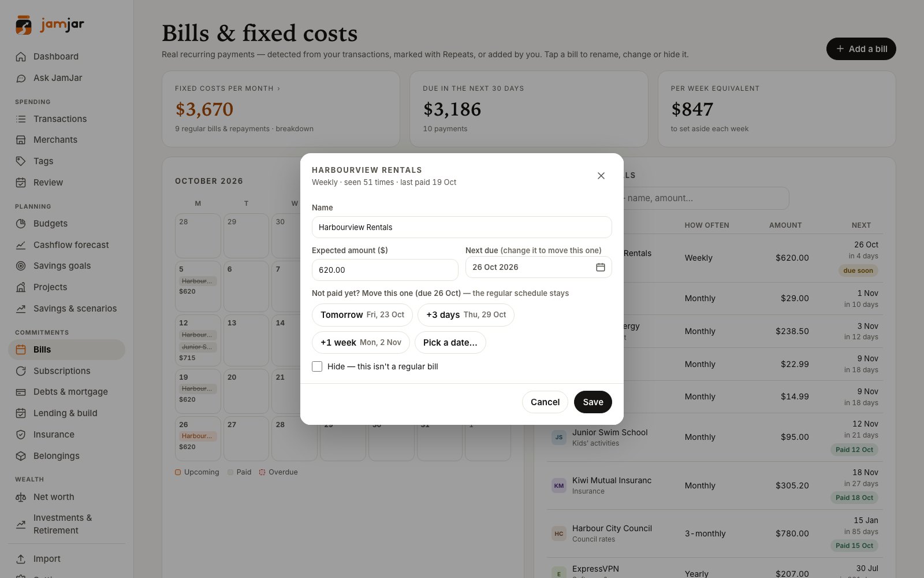Click Merchants store icon

(21, 140)
